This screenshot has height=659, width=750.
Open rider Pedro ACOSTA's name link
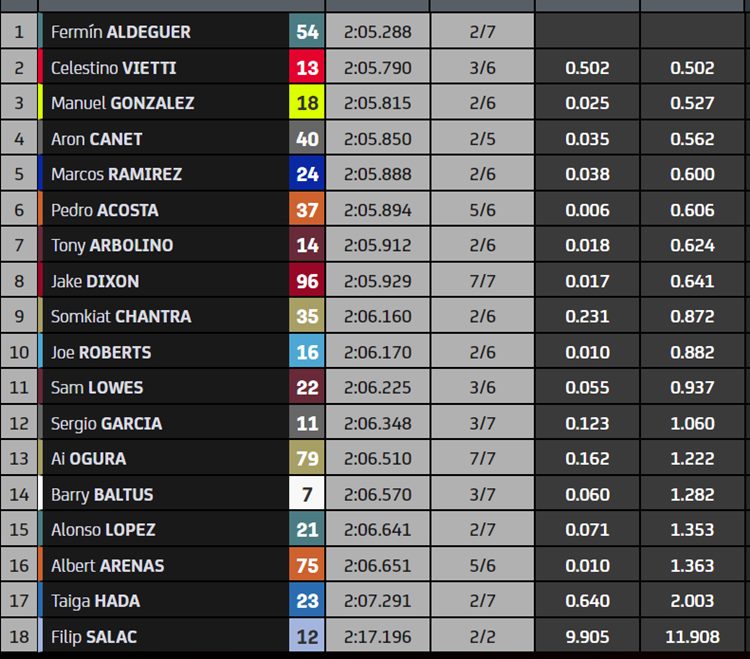[105, 210]
